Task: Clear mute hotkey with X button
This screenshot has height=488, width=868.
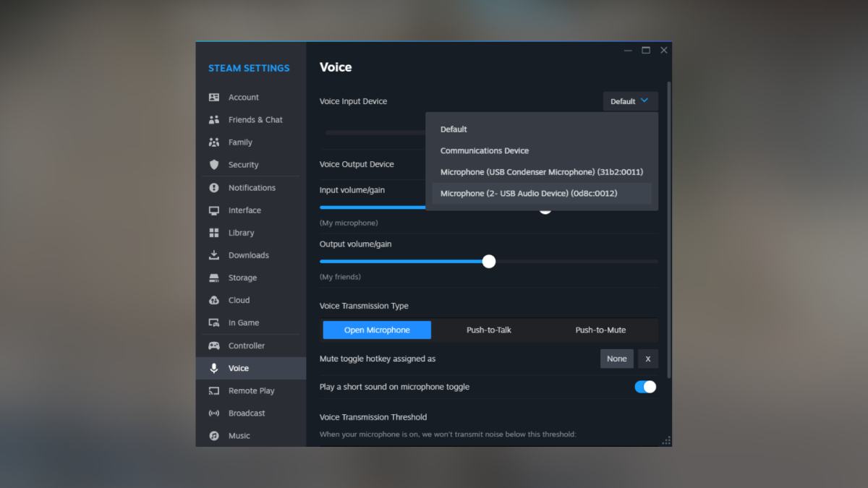Action: coord(647,359)
